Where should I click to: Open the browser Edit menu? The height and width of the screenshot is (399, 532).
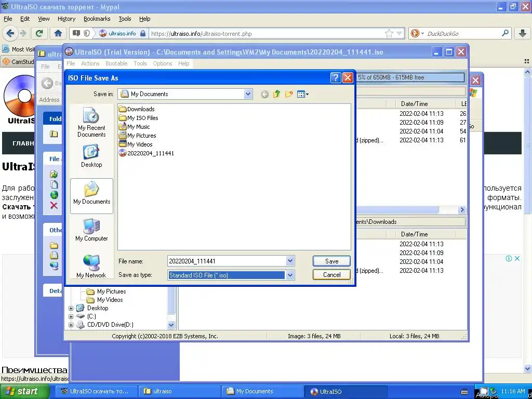[25, 19]
